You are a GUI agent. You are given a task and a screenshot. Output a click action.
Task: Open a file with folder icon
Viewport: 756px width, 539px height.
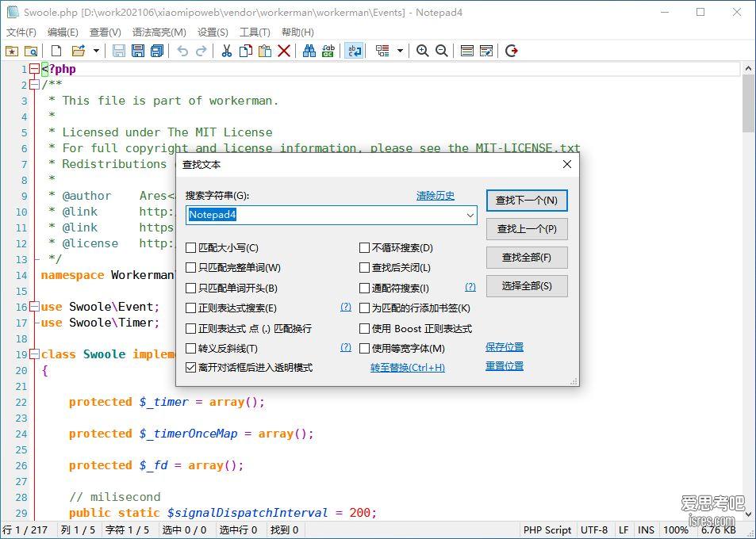click(78, 51)
